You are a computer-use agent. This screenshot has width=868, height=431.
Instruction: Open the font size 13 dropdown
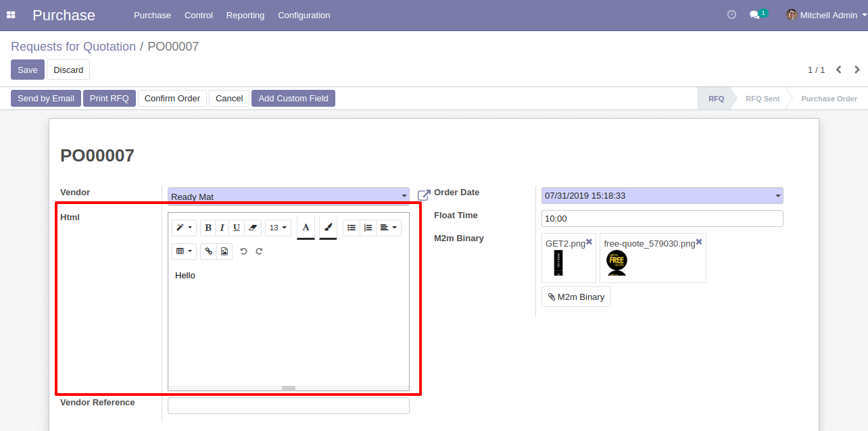point(278,228)
